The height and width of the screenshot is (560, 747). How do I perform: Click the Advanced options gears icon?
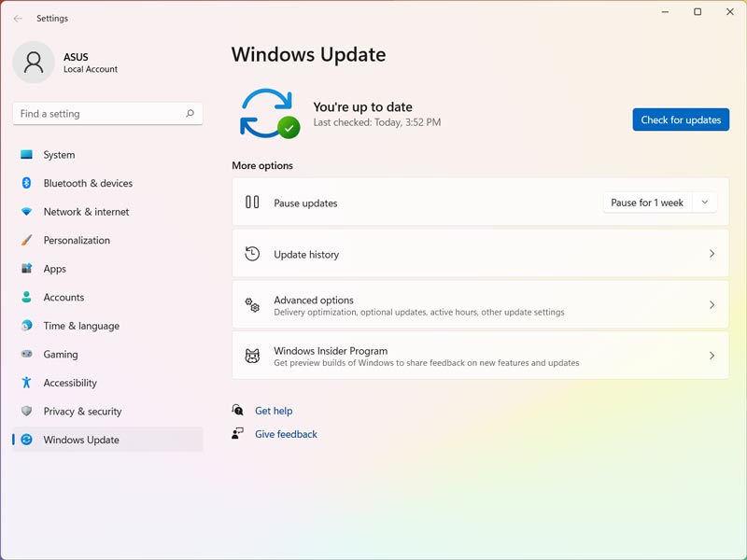[252, 305]
